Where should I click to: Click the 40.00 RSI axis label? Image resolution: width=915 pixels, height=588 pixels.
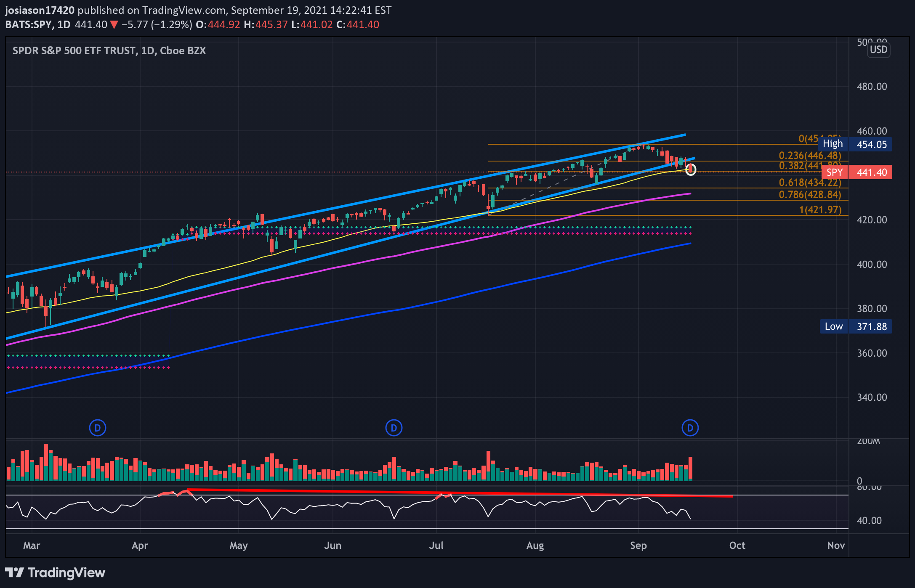click(869, 520)
